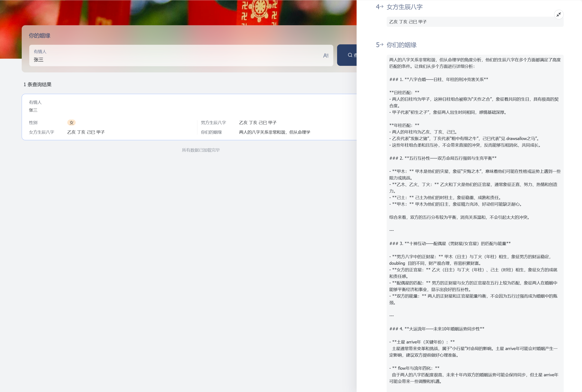Click the collapse panel arrows icon
This screenshot has width=582, height=392.
(x=559, y=15)
